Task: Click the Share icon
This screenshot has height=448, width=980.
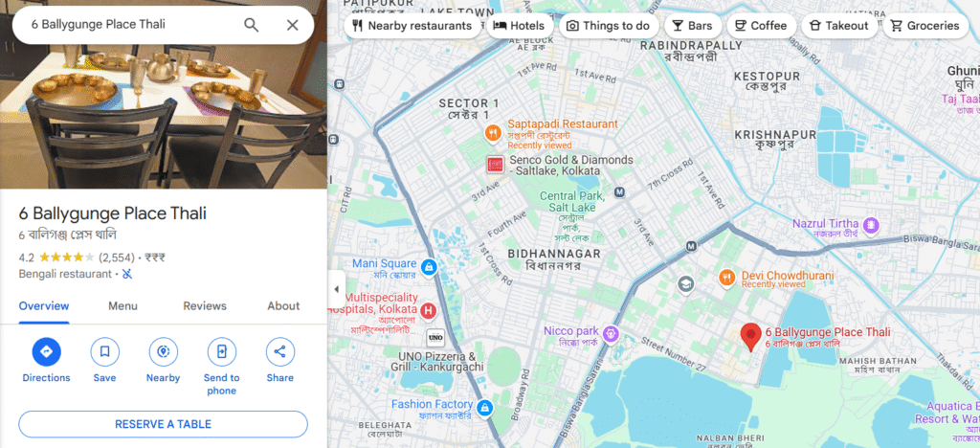Action: (280, 351)
